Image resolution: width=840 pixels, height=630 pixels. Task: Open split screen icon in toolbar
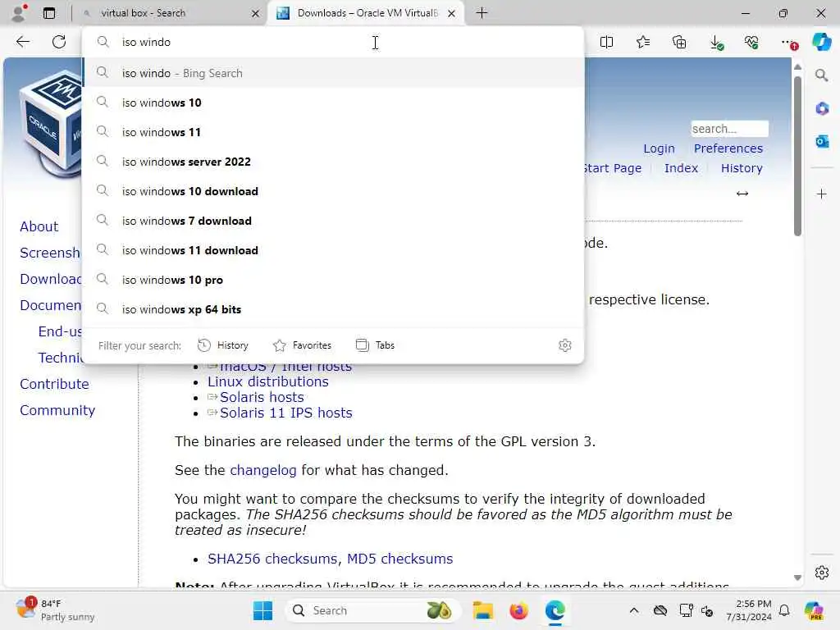point(606,42)
